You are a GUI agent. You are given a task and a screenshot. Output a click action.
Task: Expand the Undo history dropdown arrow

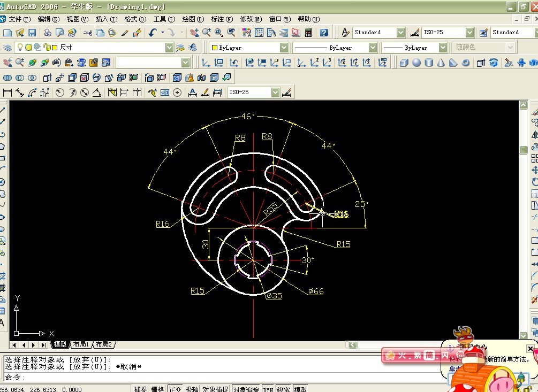pyautogui.click(x=163, y=33)
